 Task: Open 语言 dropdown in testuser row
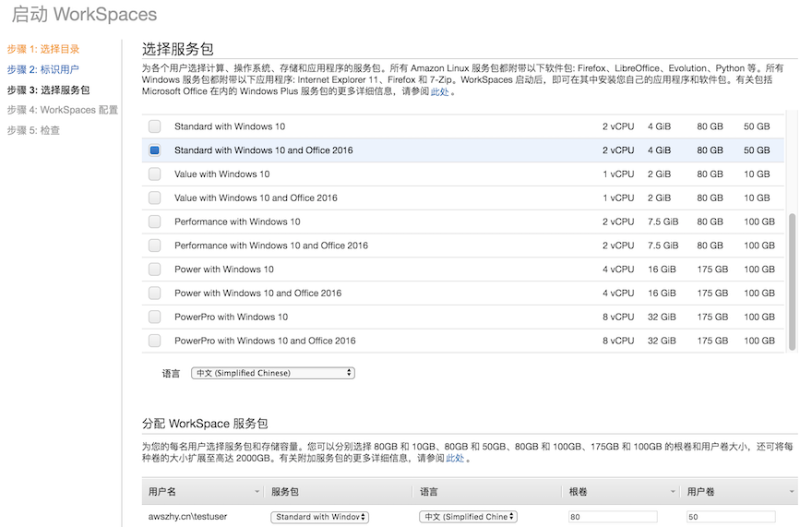coord(468,517)
